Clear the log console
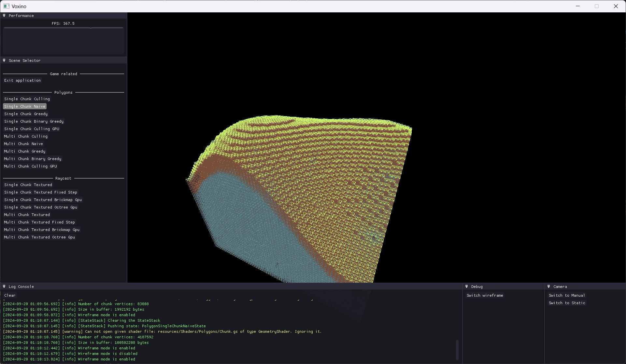Viewport: 626px width, 364px height. pyautogui.click(x=10, y=295)
